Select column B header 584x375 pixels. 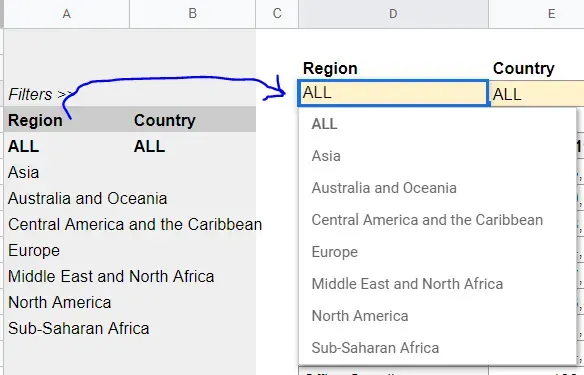[193, 14]
